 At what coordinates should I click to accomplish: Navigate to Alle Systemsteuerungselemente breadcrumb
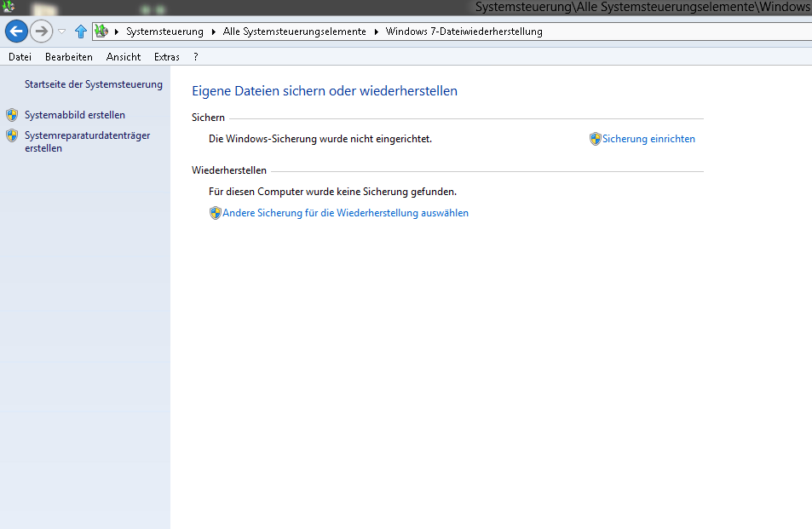294,32
